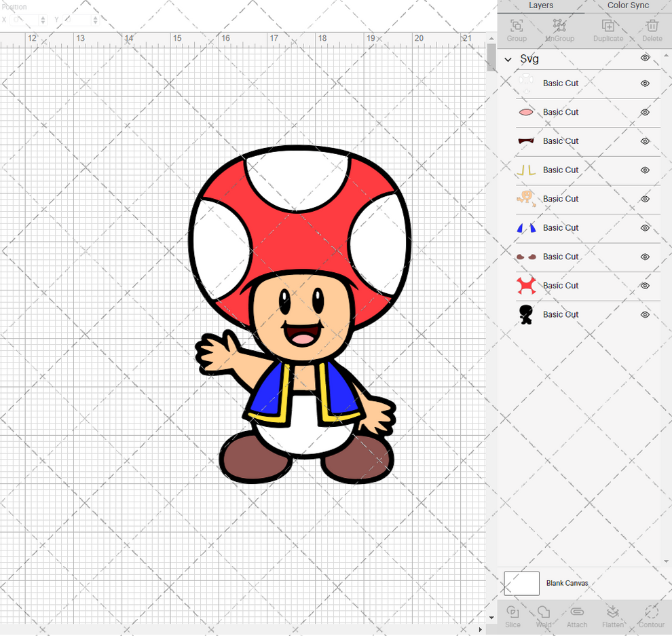The width and height of the screenshot is (672, 636).
Task: Collapse the Svg group in the Layers panel
Action: click(506, 59)
